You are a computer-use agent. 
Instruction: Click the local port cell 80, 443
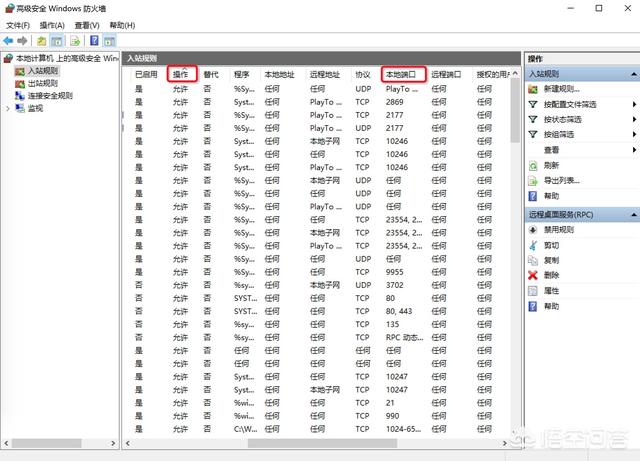tap(399, 311)
